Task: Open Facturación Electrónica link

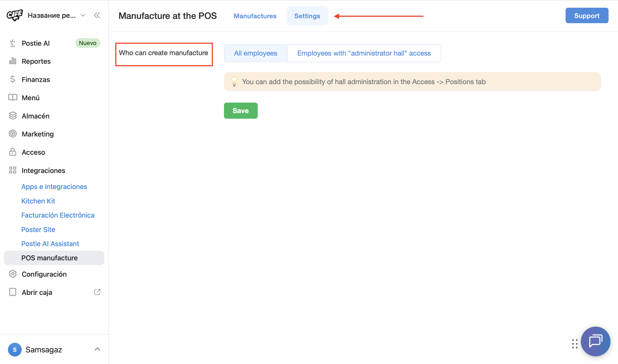Action: 58,215
